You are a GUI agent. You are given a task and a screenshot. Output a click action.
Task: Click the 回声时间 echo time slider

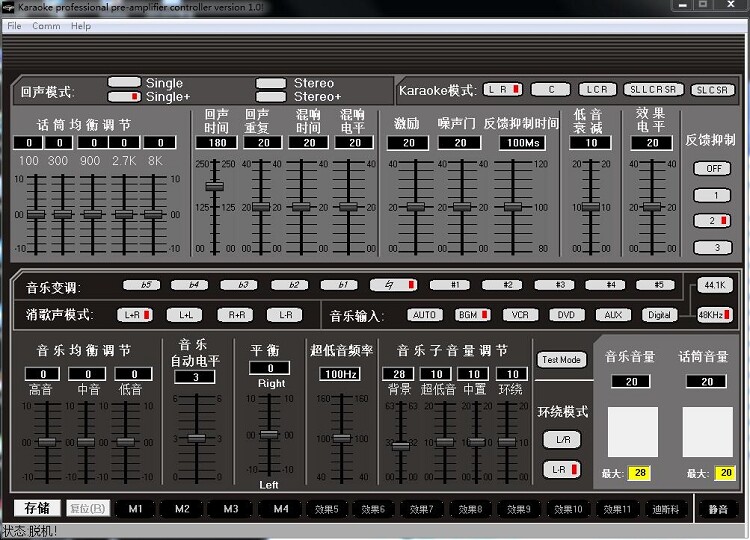pyautogui.click(x=215, y=186)
